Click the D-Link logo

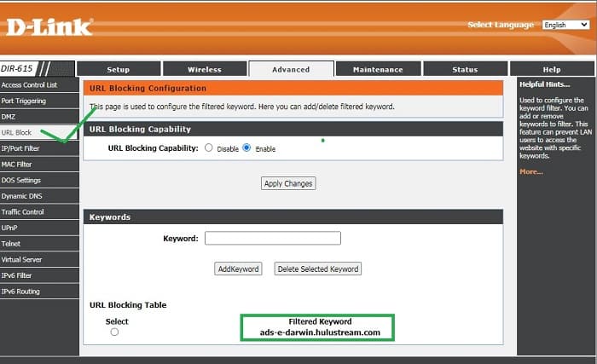point(49,28)
